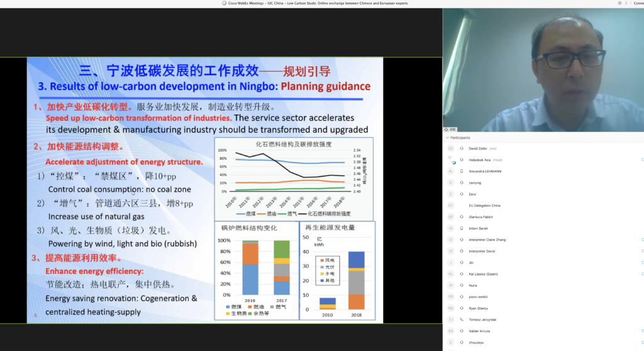Click the headset icon next to Helpdesk Asia
The width and height of the screenshot is (644, 351).
pyautogui.click(x=462, y=160)
